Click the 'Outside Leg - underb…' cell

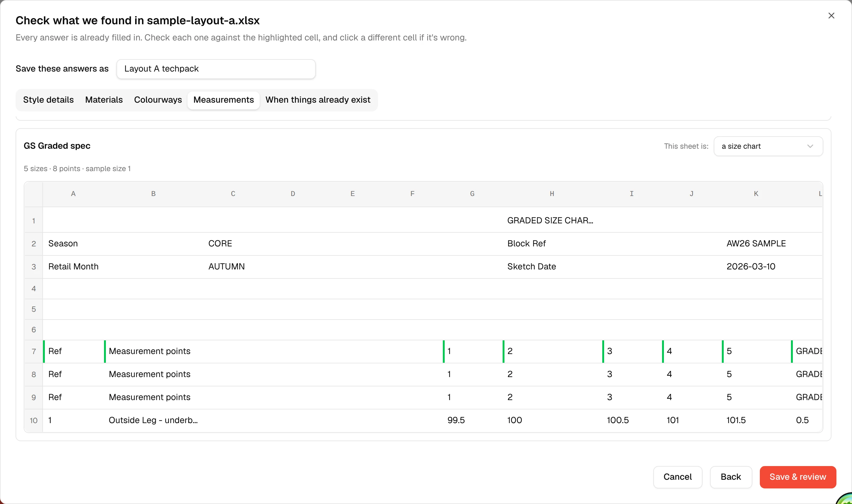point(153,420)
